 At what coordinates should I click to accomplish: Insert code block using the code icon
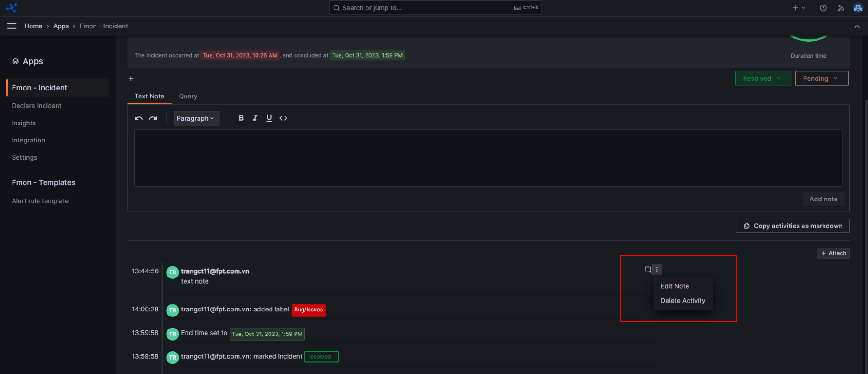coord(283,118)
